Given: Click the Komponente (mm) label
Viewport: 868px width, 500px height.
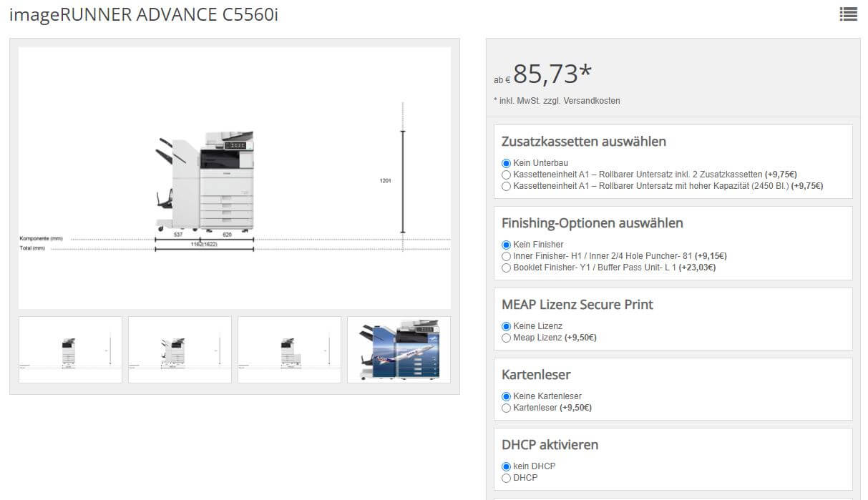Looking at the screenshot, I should coord(41,238).
